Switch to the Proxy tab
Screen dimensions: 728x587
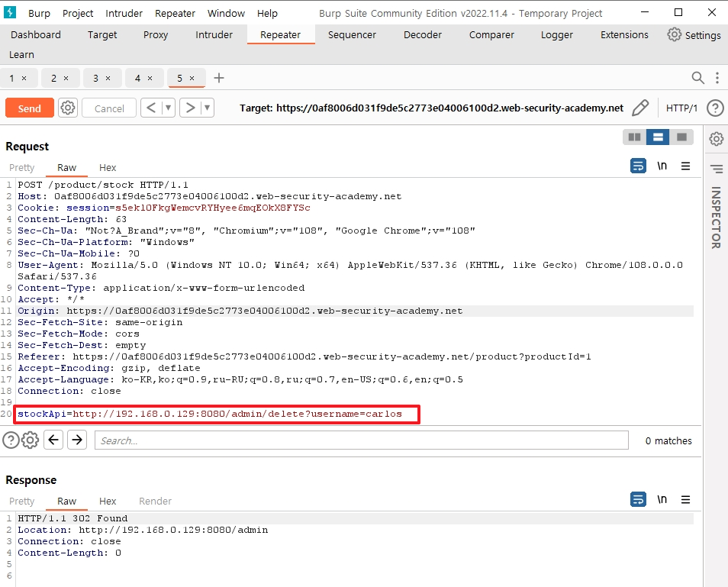[156, 35]
